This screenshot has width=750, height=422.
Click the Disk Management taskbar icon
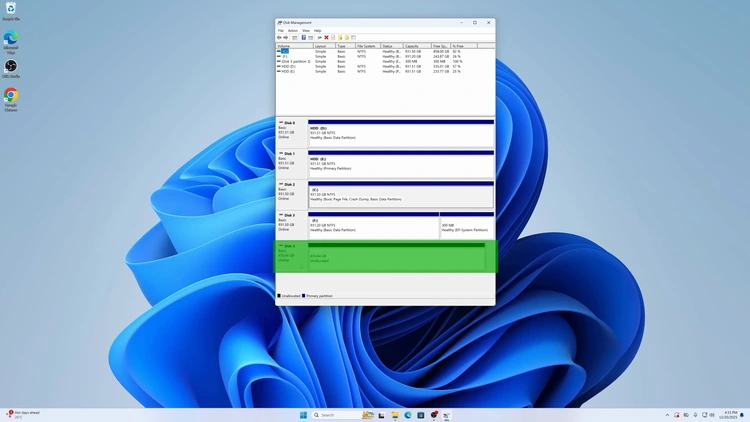coord(446,415)
